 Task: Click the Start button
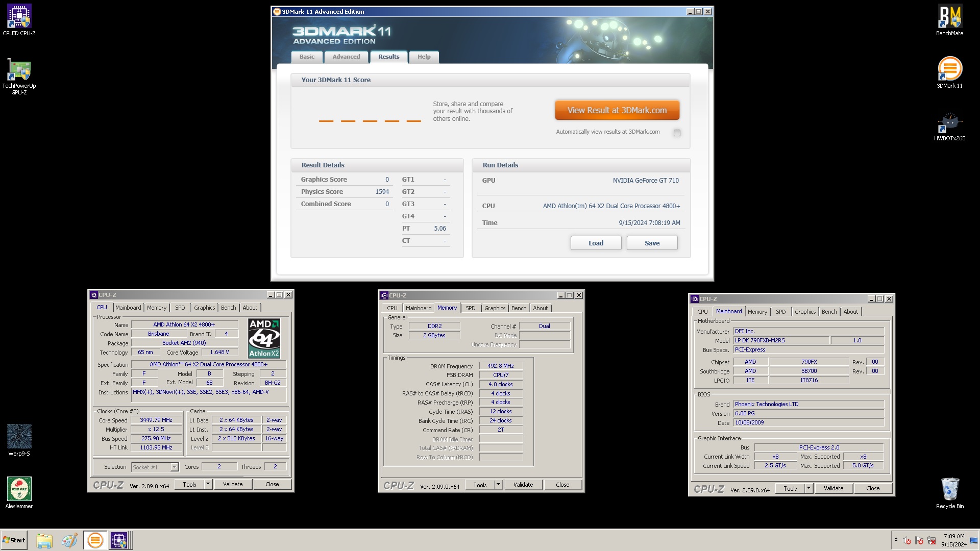tap(14, 540)
